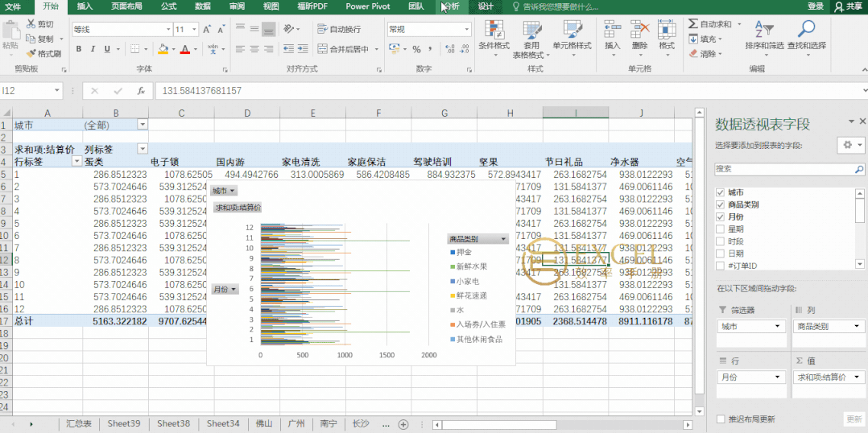This screenshot has height=433, width=868.
Task: Click the Font Color red A icon
Action: click(185, 49)
